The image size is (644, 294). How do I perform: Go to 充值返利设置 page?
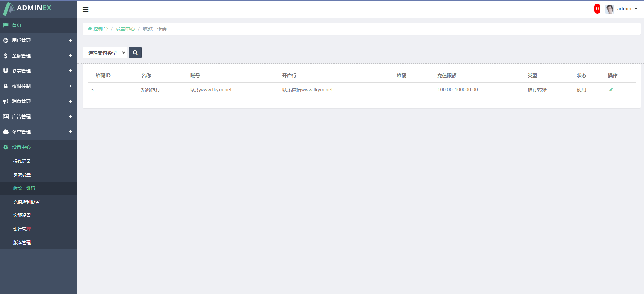point(26,202)
